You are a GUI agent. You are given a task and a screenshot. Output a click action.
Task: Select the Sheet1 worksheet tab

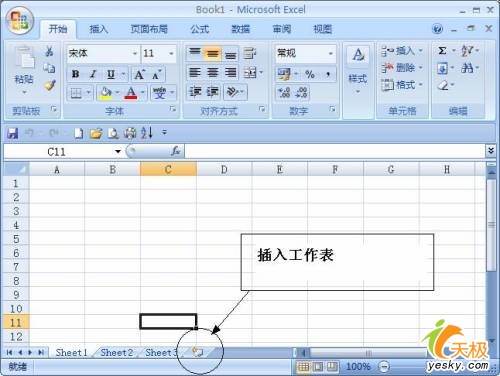[x=71, y=352]
